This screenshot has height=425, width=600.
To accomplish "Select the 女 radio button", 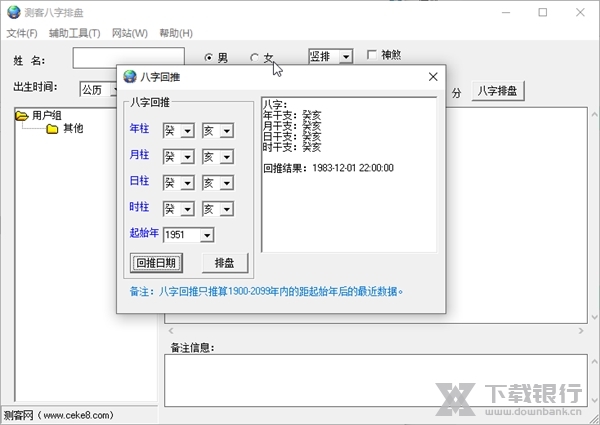I will click(254, 58).
